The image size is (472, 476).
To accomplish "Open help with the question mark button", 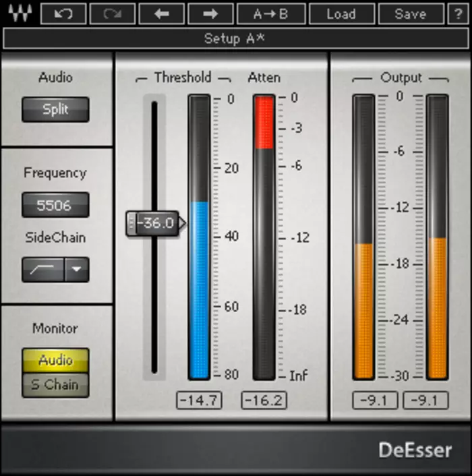I will [457, 13].
